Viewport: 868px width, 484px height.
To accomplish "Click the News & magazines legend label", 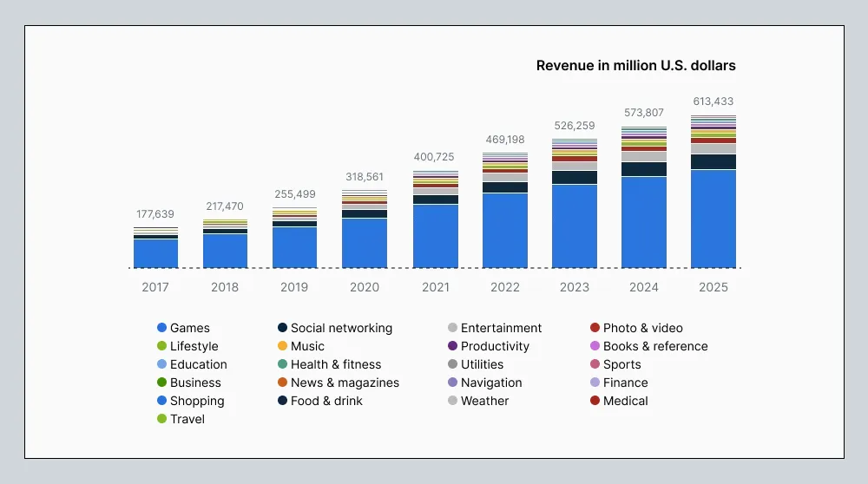I will [345, 383].
